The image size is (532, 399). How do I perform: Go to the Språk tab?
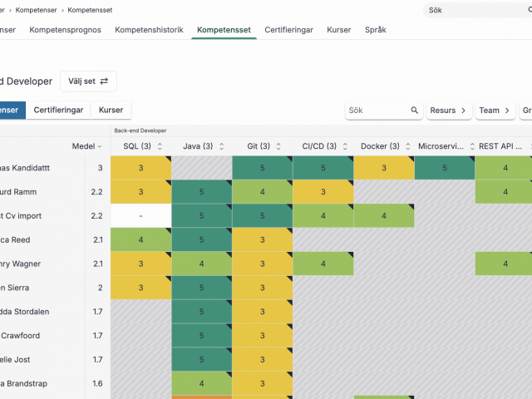pos(376,29)
